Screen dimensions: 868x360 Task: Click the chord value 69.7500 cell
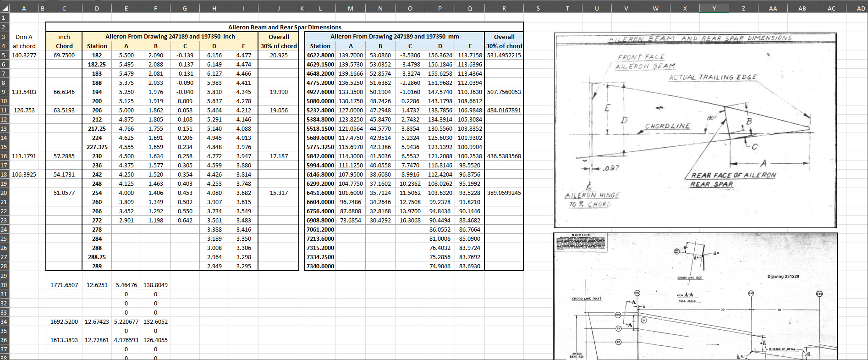(x=64, y=55)
